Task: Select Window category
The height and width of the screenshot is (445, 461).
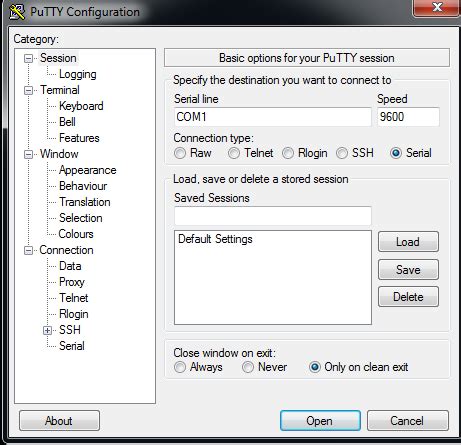Action: (x=59, y=154)
